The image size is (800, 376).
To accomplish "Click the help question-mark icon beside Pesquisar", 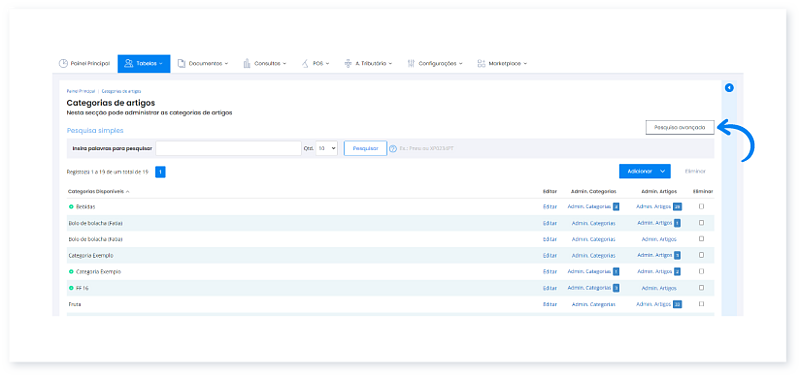I will [x=393, y=148].
